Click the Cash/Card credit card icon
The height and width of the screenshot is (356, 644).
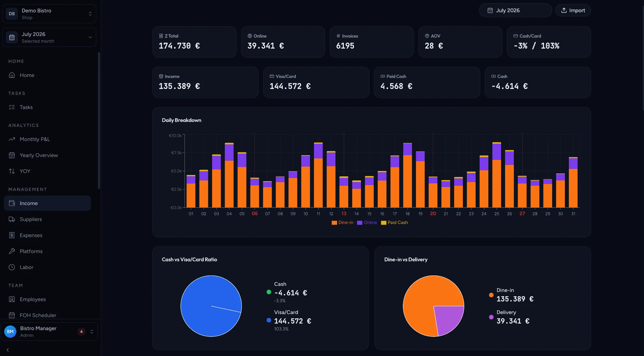click(x=516, y=36)
